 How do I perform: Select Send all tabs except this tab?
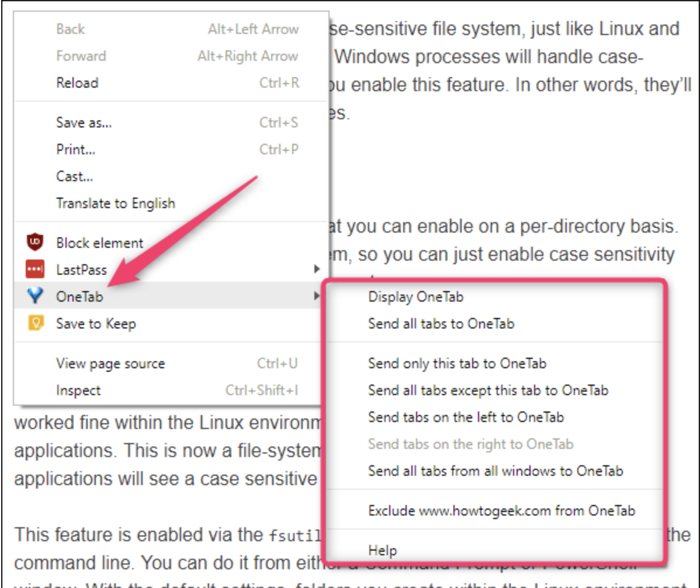(x=495, y=390)
